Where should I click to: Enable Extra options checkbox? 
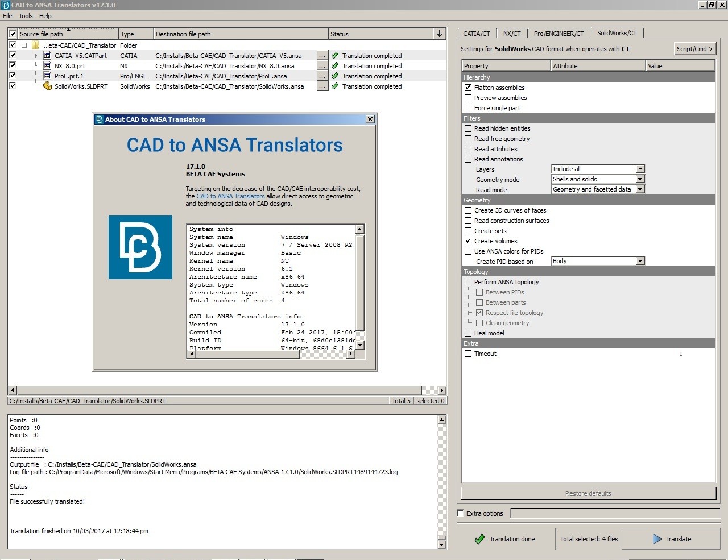click(461, 513)
